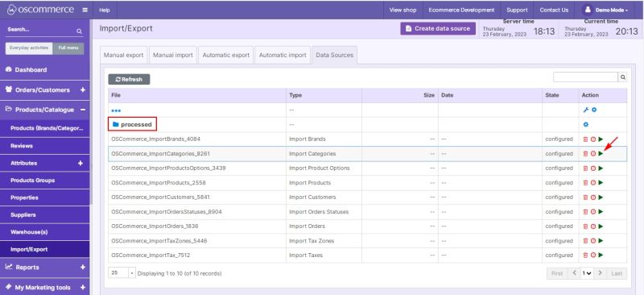Click the Create data source button
Screen dimensions: 644x295
pos(438,29)
